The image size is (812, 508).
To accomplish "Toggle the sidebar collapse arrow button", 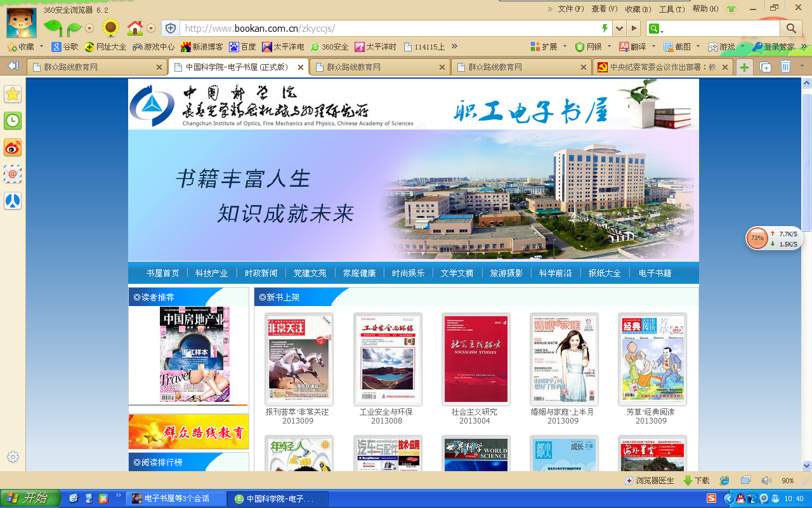I will (x=13, y=66).
